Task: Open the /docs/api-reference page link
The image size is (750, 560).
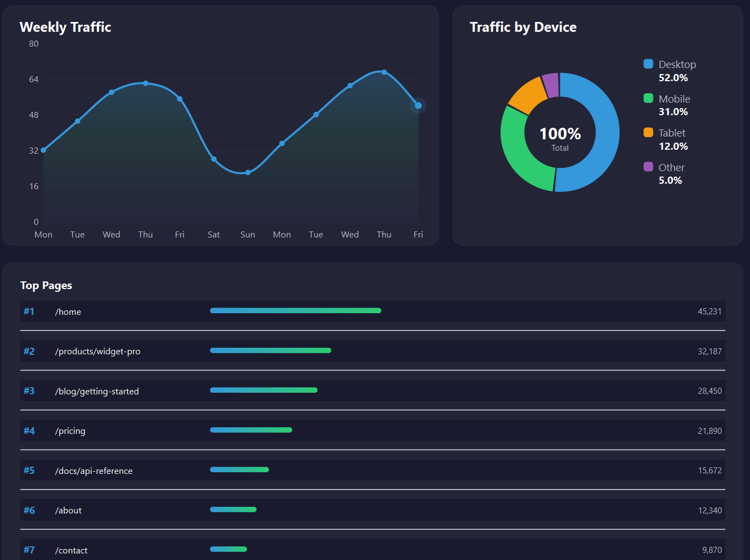Action: [x=93, y=471]
